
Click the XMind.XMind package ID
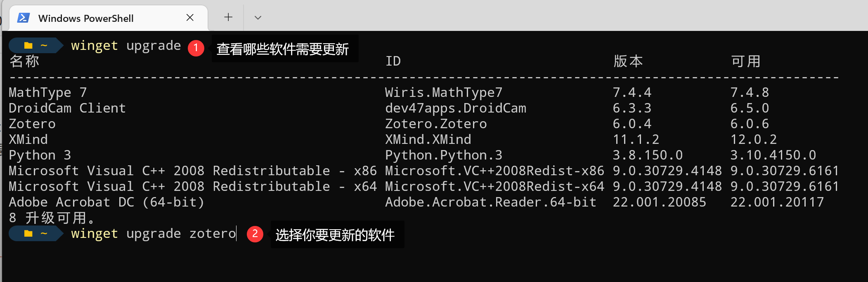(428, 139)
